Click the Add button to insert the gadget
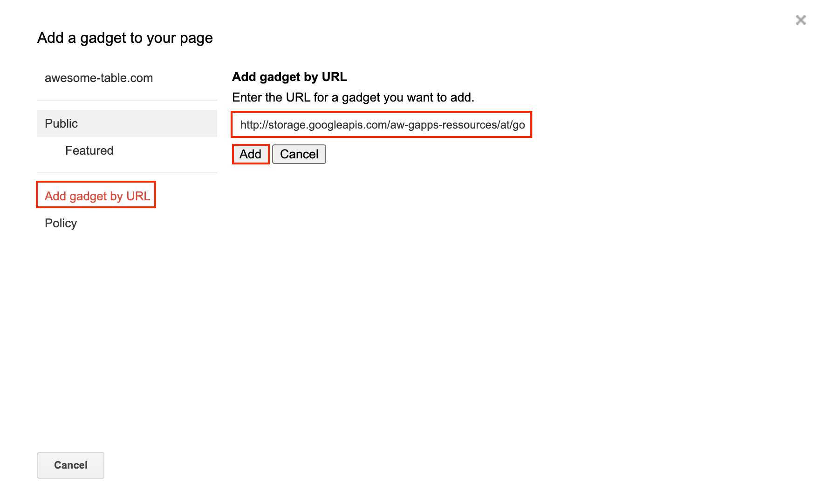Viewport: 821px width, 504px height. [250, 154]
